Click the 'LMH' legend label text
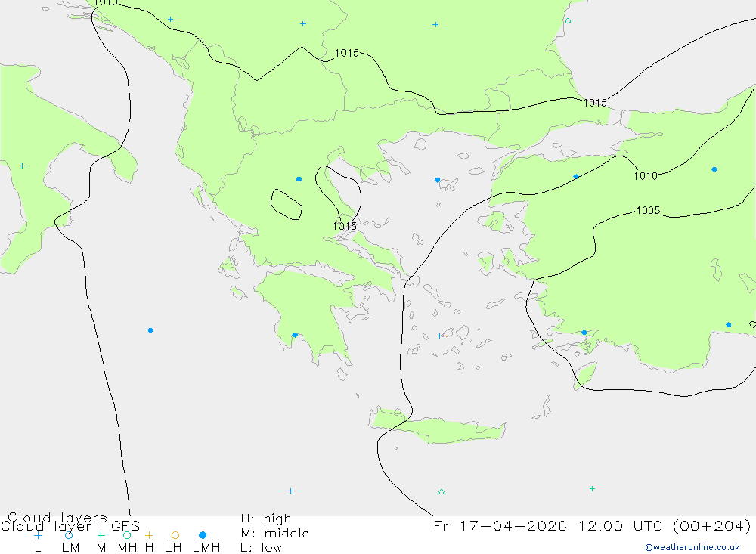This screenshot has width=756, height=554. tap(206, 548)
